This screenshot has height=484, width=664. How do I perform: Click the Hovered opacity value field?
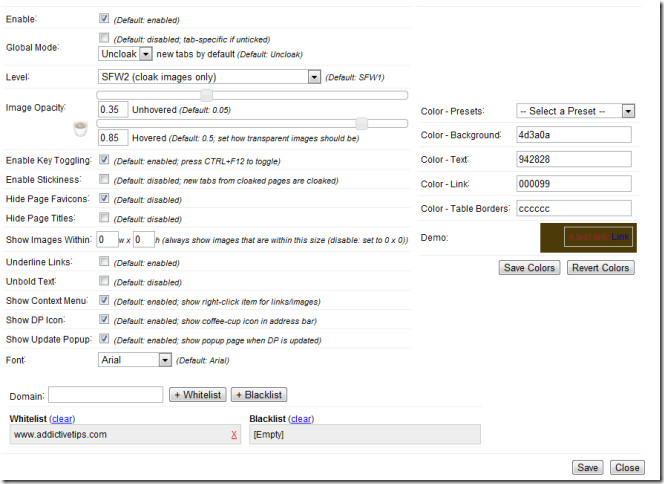113,138
